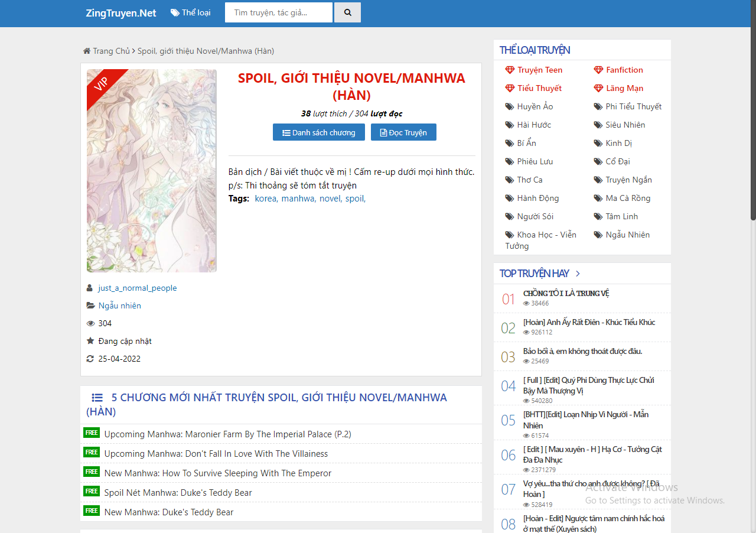Go to ZingTruyen.Net homepage logo
The width and height of the screenshot is (756, 533).
tap(121, 13)
